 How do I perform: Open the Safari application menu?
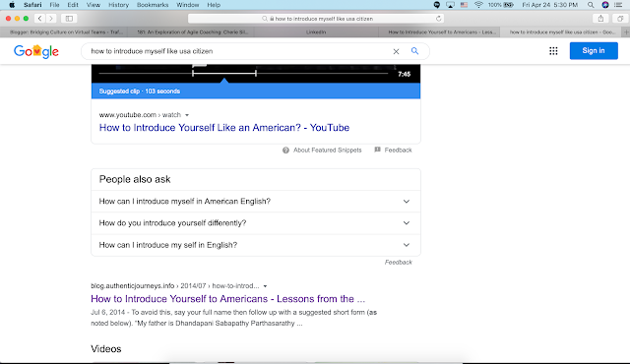[x=32, y=5]
